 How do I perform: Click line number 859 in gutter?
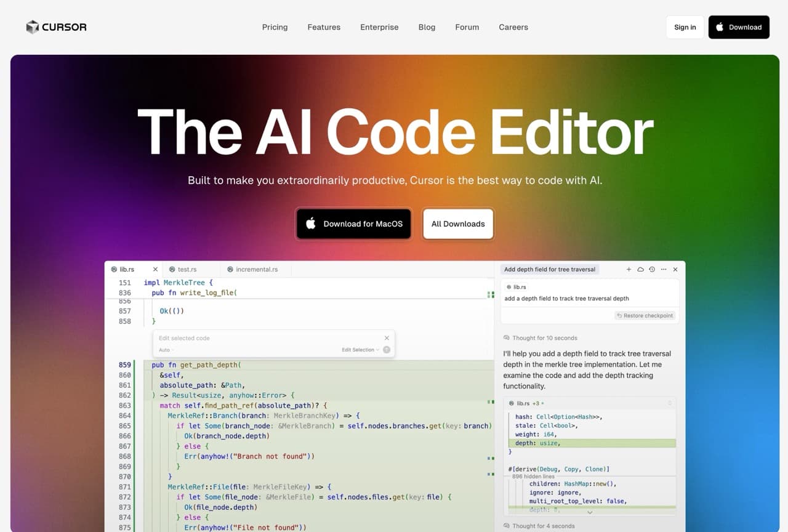(x=124, y=365)
